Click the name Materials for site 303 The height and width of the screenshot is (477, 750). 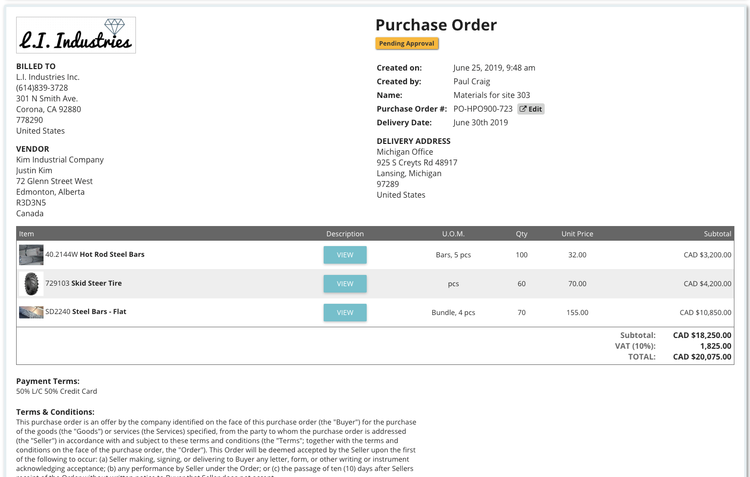click(492, 95)
